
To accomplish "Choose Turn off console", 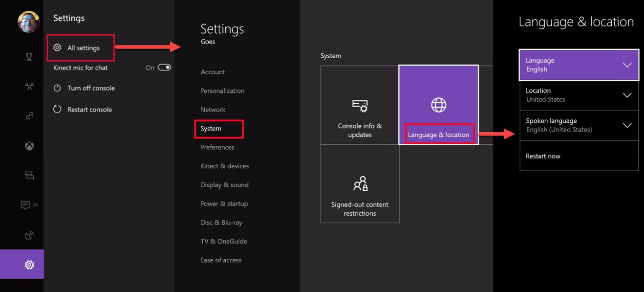I will point(91,88).
